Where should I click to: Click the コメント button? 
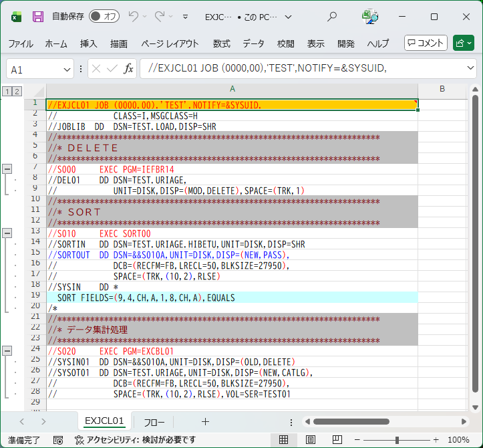pyautogui.click(x=426, y=43)
